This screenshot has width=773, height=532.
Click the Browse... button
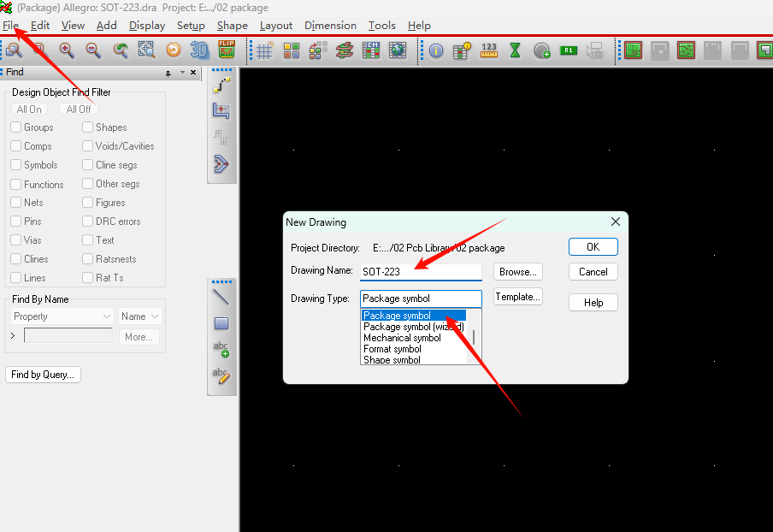pyautogui.click(x=517, y=272)
